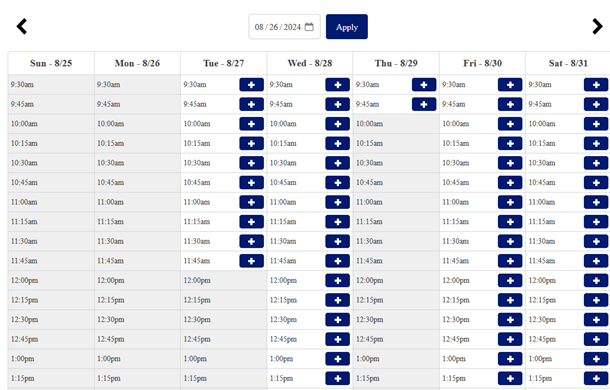This screenshot has width=610, height=390.
Task: Open the calendar picker icon in date field
Action: [x=309, y=27]
